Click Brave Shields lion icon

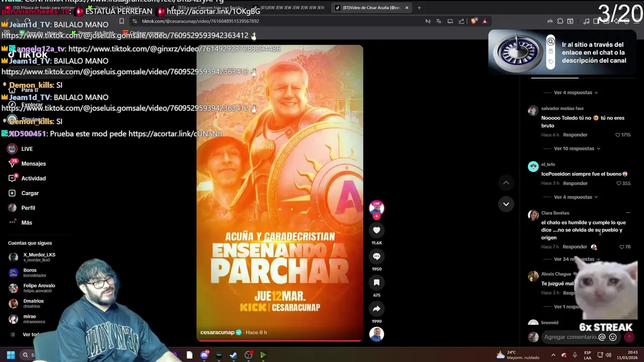click(x=473, y=21)
